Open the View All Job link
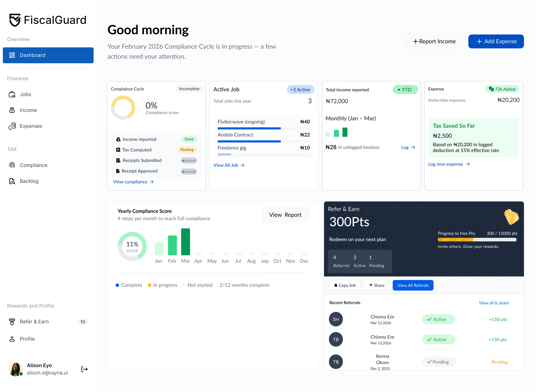Screen dimensions: 536x392 (229, 165)
